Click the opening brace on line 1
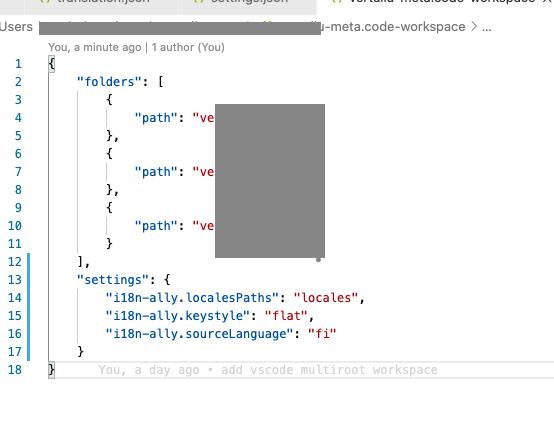This screenshot has width=554, height=440. (52, 64)
